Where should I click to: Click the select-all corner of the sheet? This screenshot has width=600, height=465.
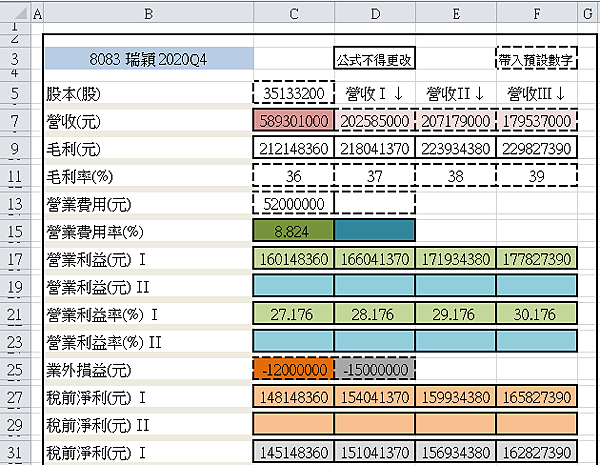coord(15,13)
